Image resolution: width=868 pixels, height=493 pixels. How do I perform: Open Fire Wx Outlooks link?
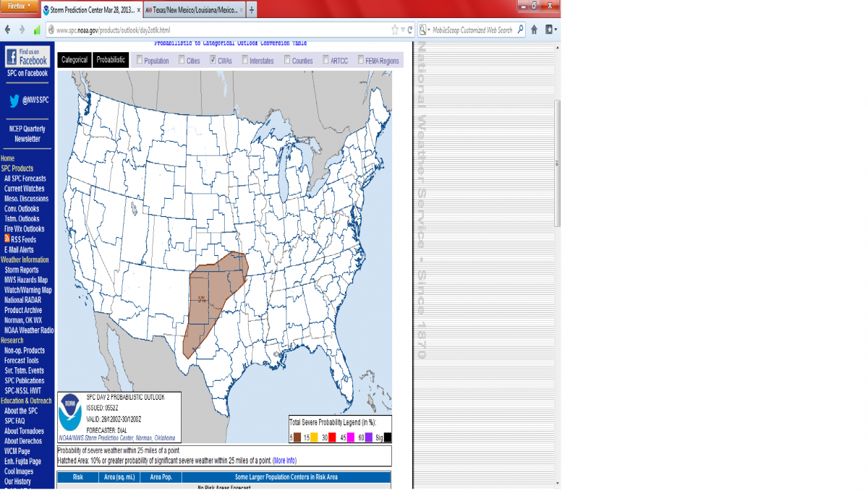[x=24, y=229]
